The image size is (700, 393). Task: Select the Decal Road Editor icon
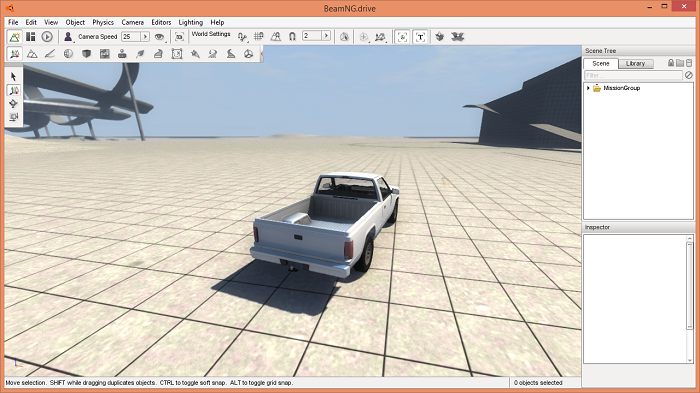[231, 54]
